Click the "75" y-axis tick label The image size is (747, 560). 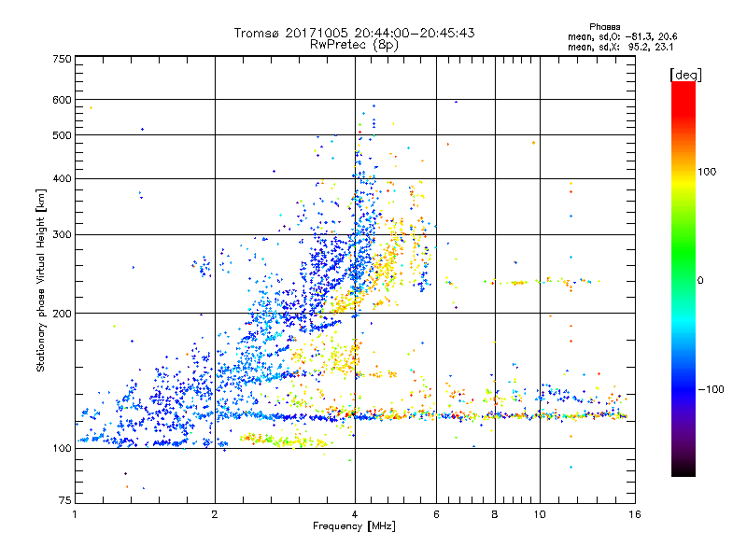point(65,500)
